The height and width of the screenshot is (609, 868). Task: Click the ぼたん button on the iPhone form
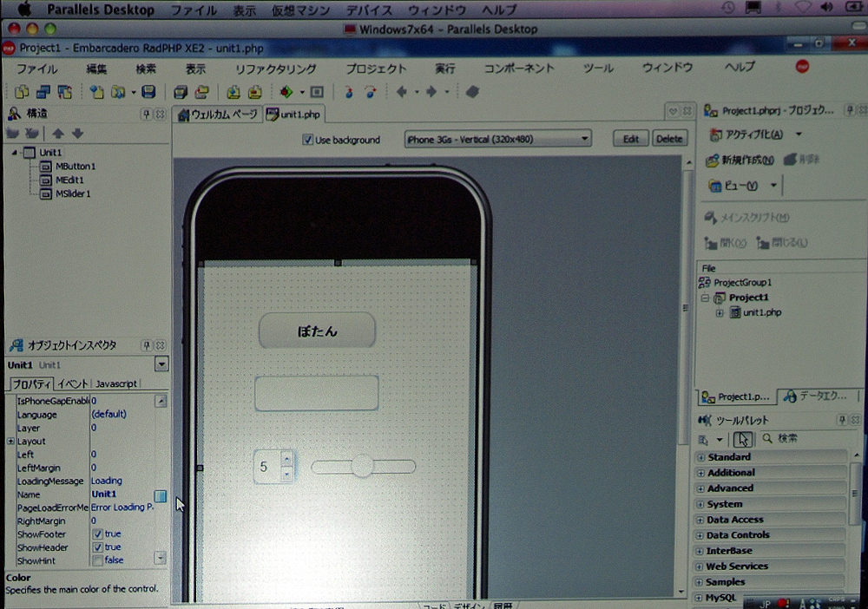[317, 331]
